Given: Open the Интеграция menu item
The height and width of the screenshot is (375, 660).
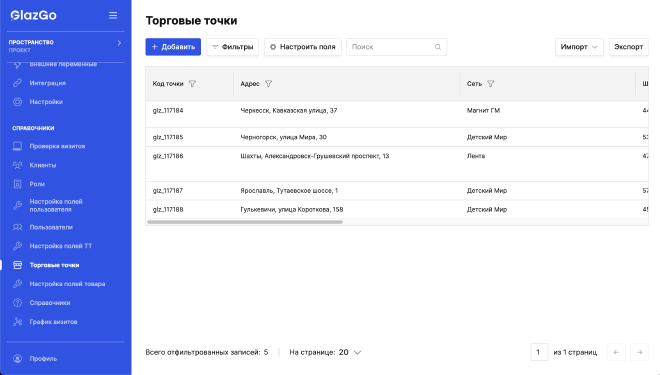Looking at the screenshot, I should [x=48, y=83].
